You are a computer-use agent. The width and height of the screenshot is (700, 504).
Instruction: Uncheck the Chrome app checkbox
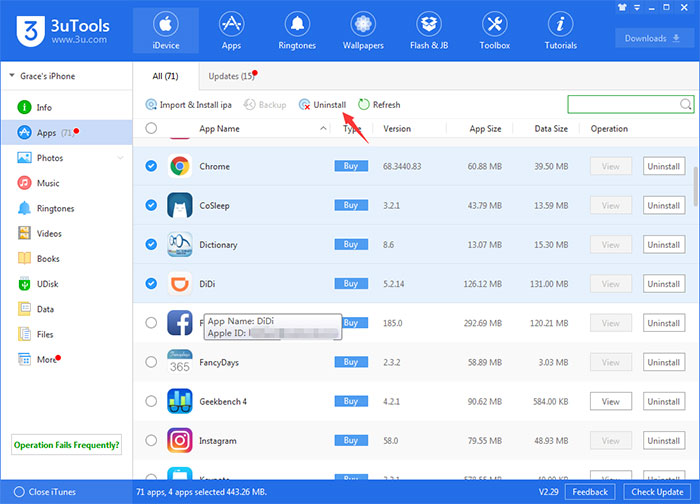(x=151, y=166)
